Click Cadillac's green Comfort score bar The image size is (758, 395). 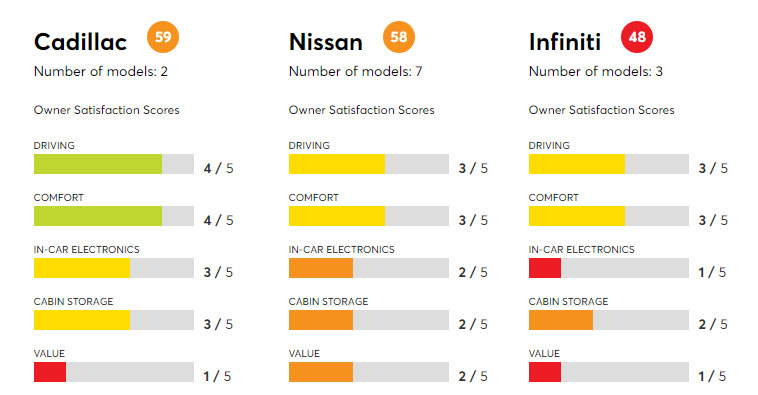coord(98,216)
